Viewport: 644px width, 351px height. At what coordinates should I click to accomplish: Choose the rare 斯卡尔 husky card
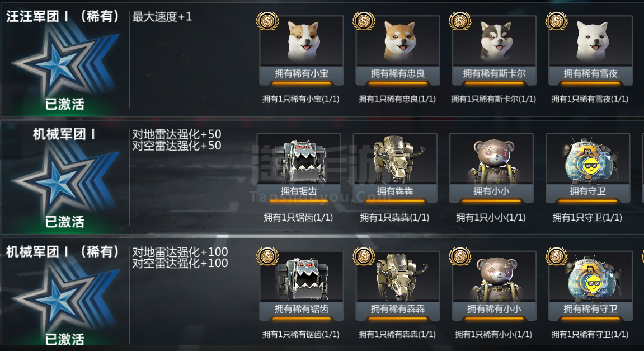pyautogui.click(x=494, y=50)
